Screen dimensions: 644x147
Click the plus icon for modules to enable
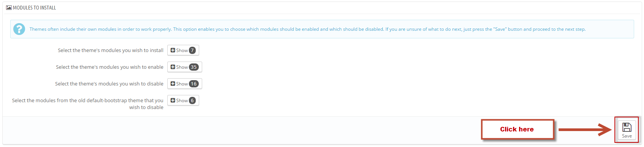[x=173, y=67]
